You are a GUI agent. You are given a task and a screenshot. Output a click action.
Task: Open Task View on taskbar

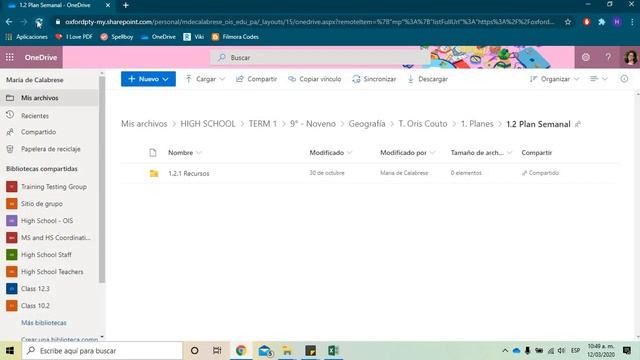click(x=217, y=351)
